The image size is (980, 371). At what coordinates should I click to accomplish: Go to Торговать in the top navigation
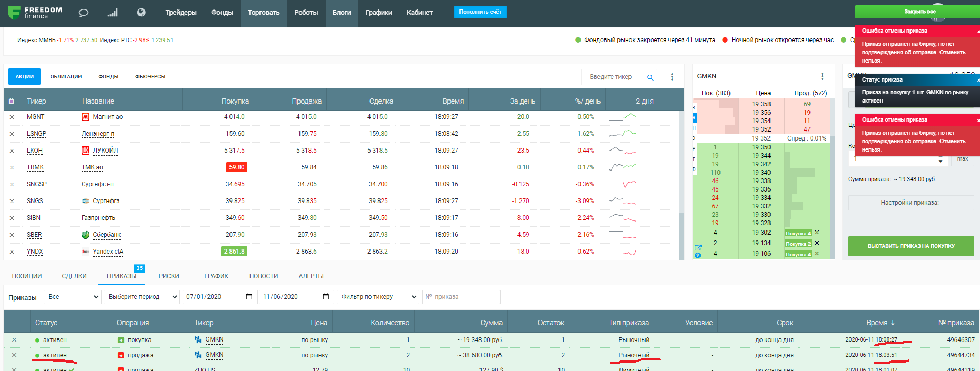[x=264, y=13]
